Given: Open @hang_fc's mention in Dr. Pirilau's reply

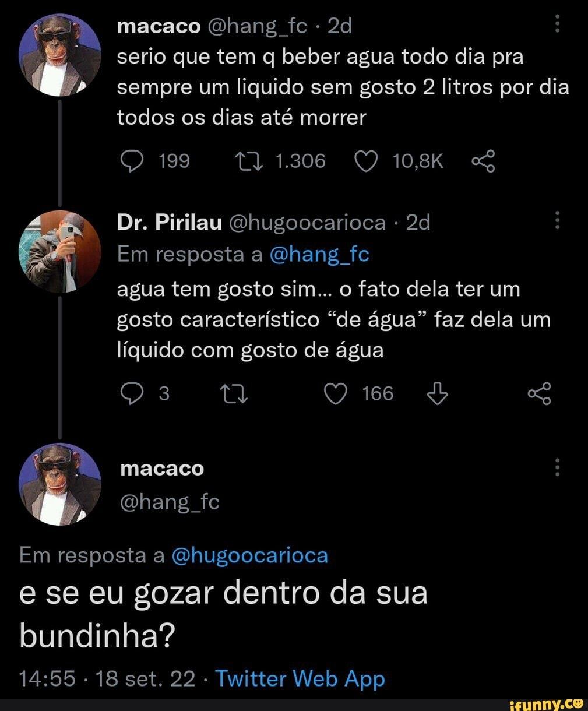Looking at the screenshot, I should (320, 254).
